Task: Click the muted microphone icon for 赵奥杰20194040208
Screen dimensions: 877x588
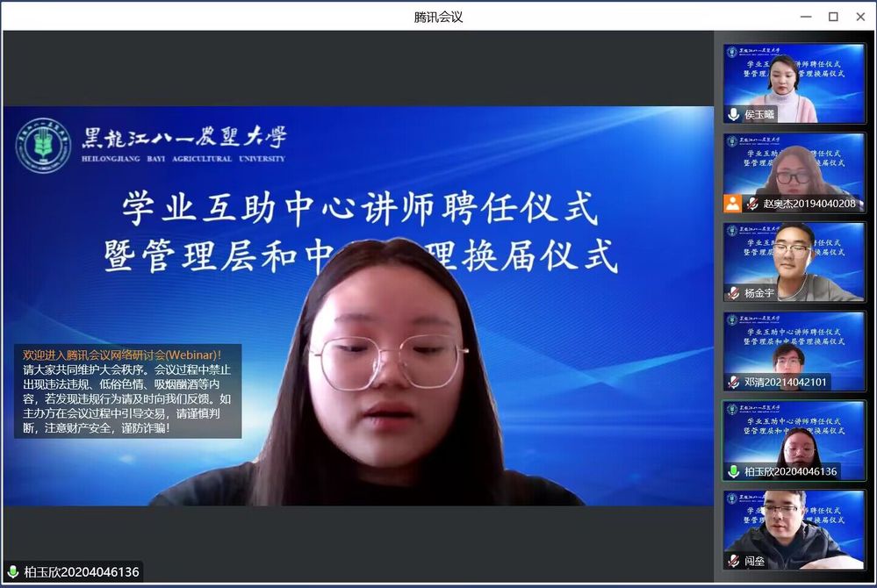Action: (x=752, y=204)
